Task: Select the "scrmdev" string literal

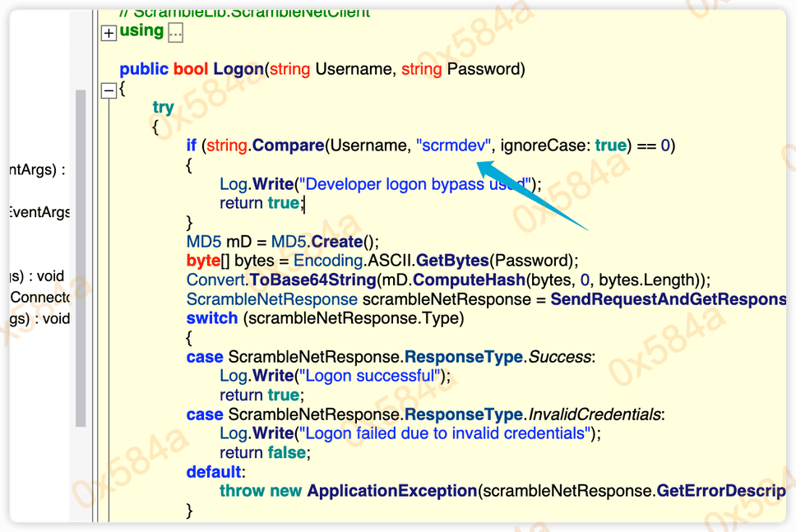Action: point(454,146)
